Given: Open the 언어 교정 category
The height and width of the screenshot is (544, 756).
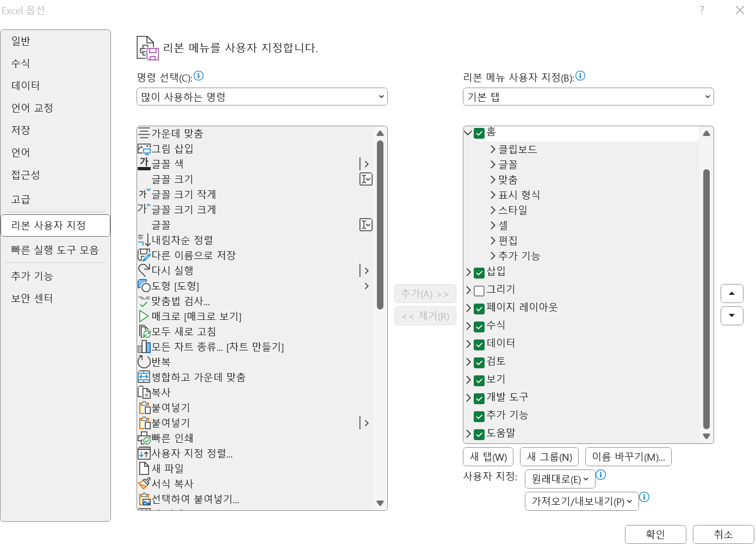Looking at the screenshot, I should [55, 108].
